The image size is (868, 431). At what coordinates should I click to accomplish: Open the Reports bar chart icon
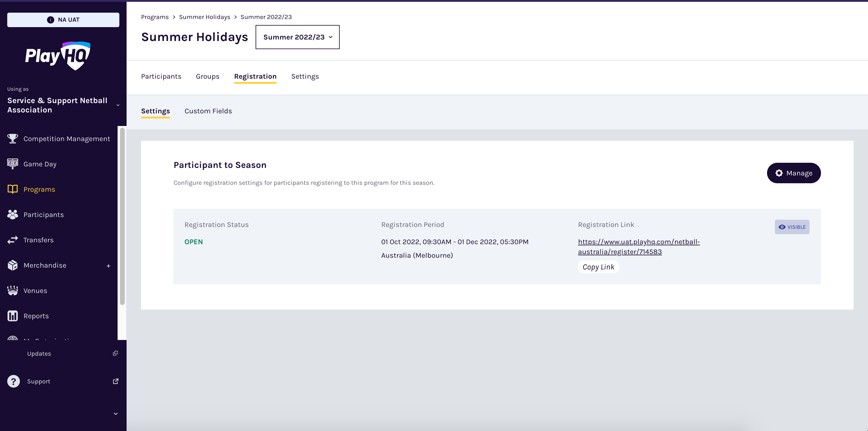pyautogui.click(x=12, y=316)
